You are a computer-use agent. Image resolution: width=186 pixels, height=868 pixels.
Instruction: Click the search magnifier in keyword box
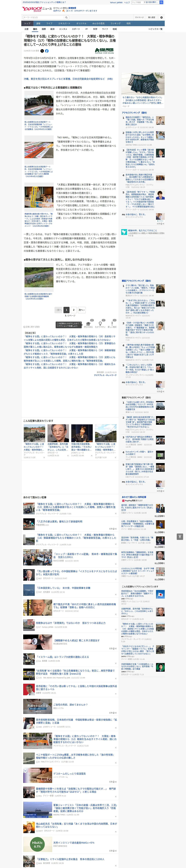point(66,17)
